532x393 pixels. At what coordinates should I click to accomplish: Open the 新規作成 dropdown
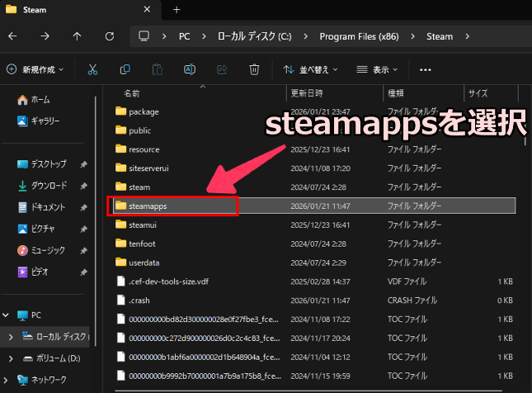37,70
